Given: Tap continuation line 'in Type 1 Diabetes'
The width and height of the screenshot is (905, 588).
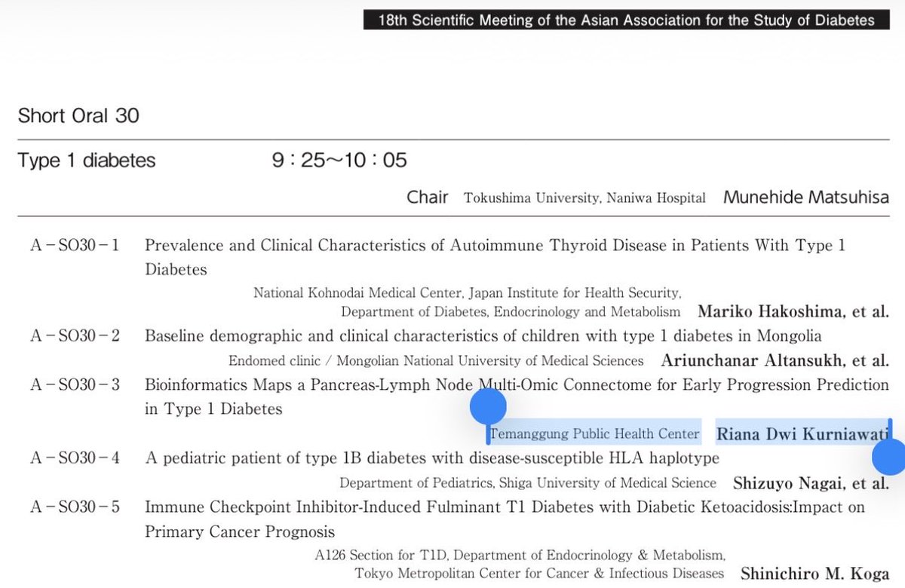Looking at the screenshot, I should [x=213, y=409].
